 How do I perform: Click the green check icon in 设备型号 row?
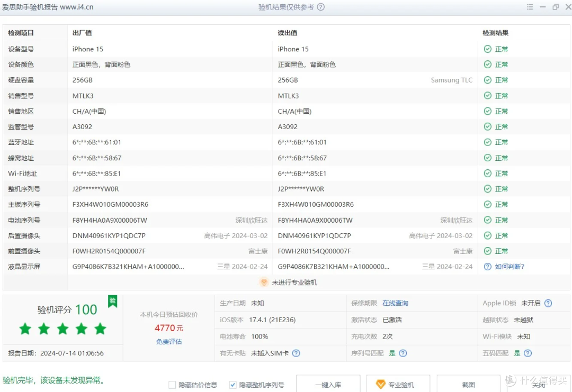point(487,49)
